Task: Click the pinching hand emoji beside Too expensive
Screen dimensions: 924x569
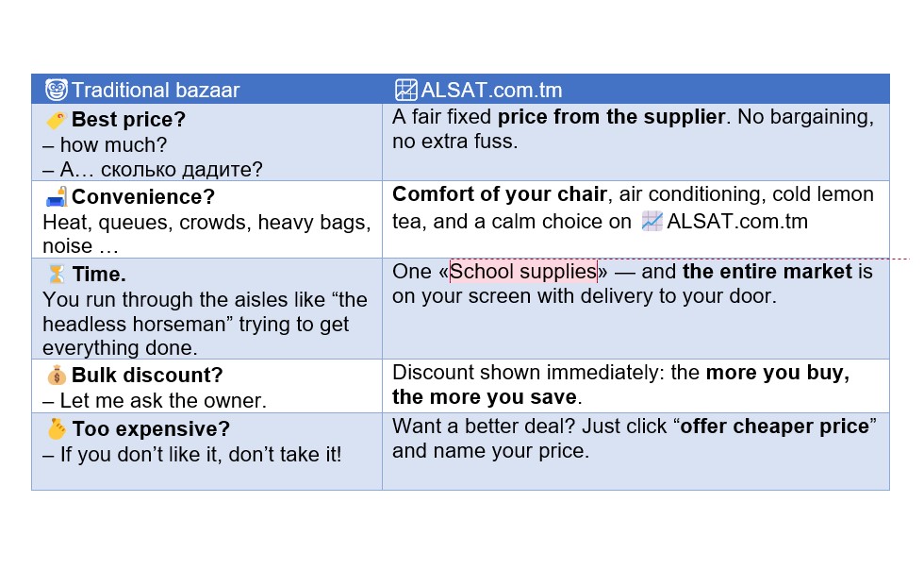Action: click(x=57, y=429)
